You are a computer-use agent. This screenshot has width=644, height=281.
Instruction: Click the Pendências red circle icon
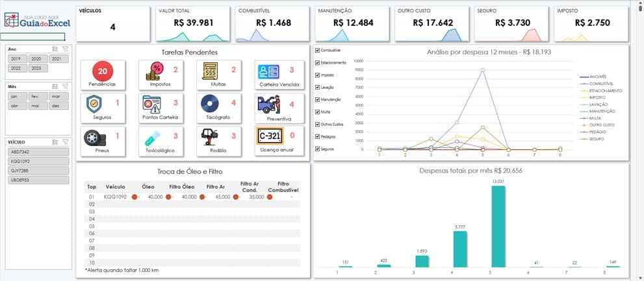pyautogui.click(x=103, y=71)
